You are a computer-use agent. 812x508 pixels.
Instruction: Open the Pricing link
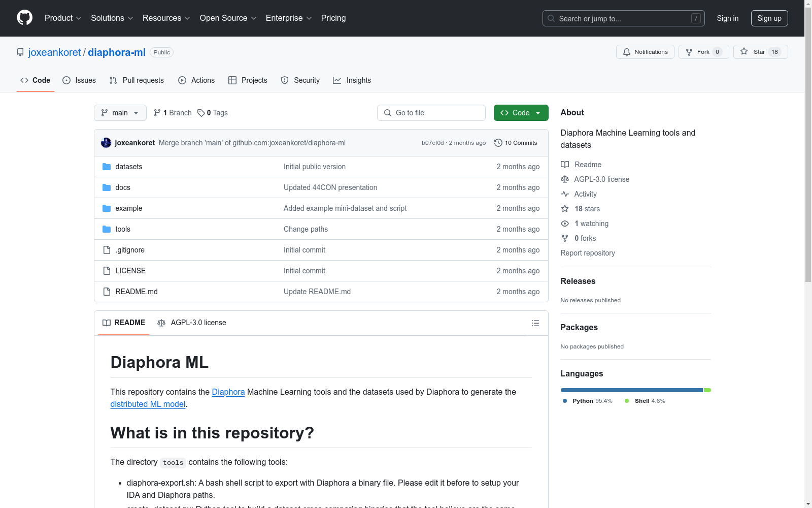click(333, 18)
